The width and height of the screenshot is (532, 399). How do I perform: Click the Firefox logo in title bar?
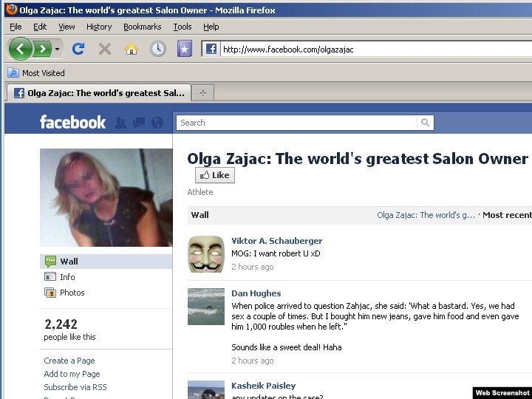point(12,10)
